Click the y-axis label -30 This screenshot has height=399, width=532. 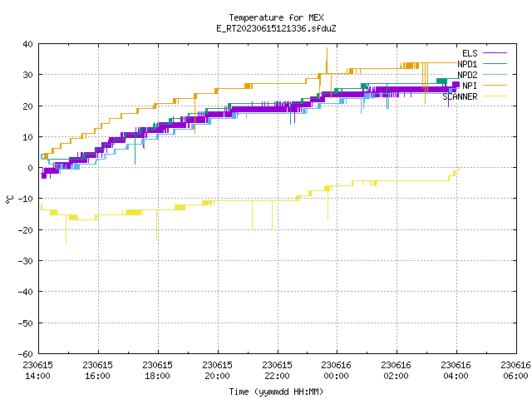pyautogui.click(x=26, y=261)
